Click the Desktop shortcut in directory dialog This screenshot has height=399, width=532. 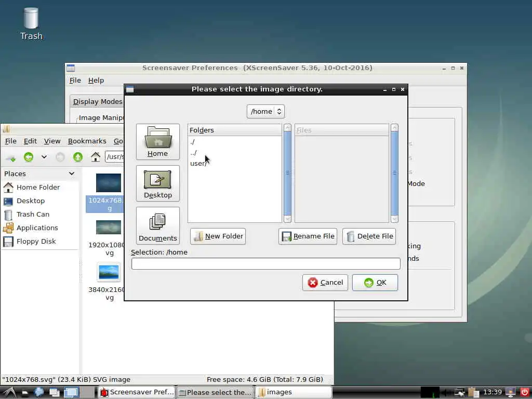[x=158, y=183]
